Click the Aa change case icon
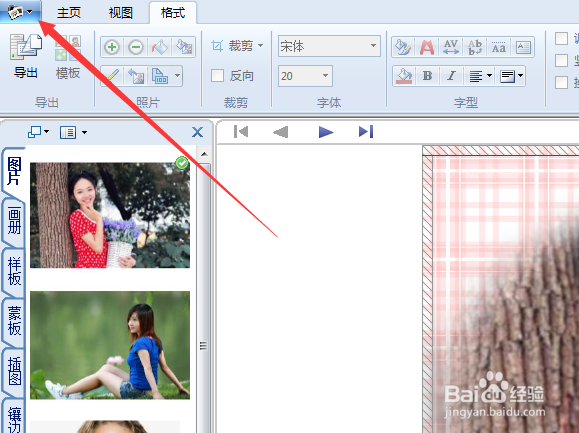579x433 pixels. [x=499, y=47]
